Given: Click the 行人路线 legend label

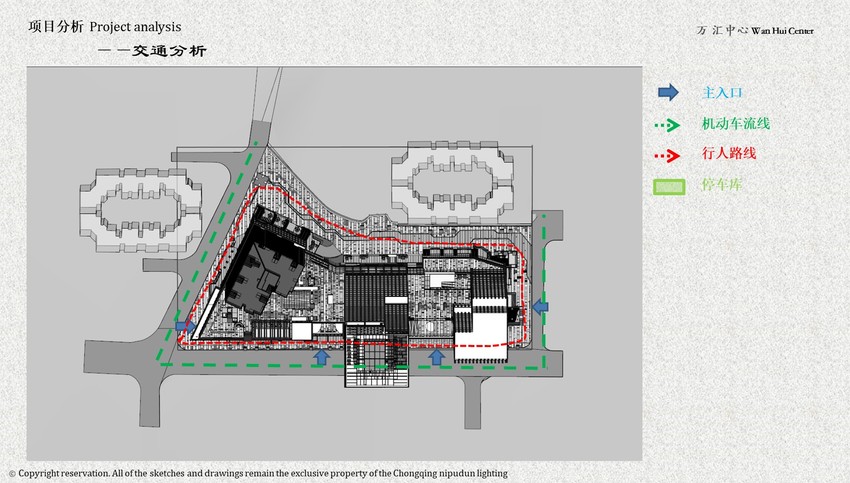Looking at the screenshot, I should (x=729, y=155).
